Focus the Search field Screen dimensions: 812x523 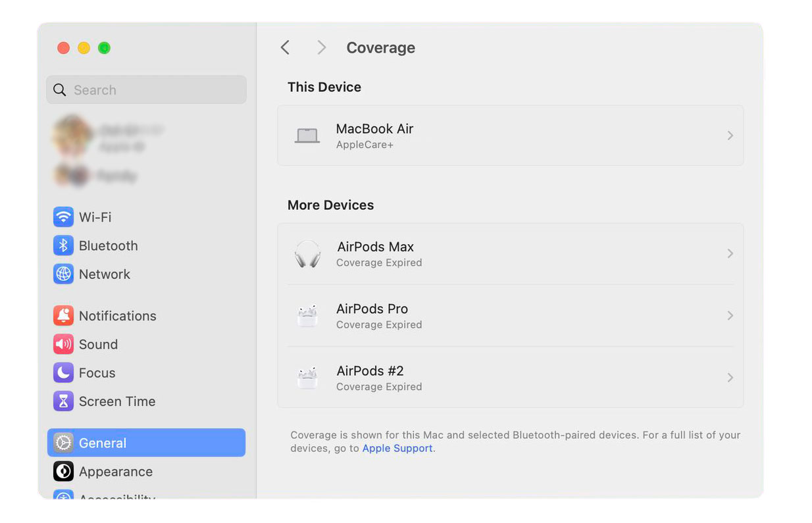tap(146, 90)
